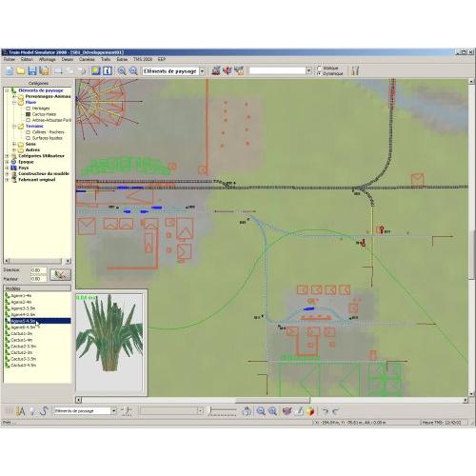This screenshot has height=476, width=476.
Task: Expand the Autres tree node
Action: (x=14, y=149)
